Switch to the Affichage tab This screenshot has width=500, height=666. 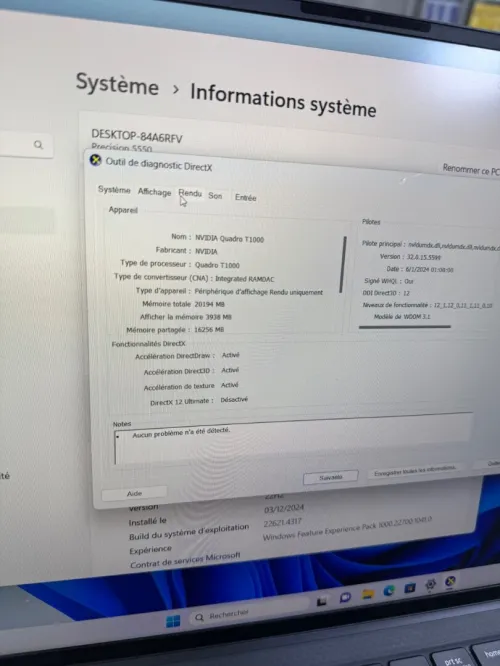(154, 192)
